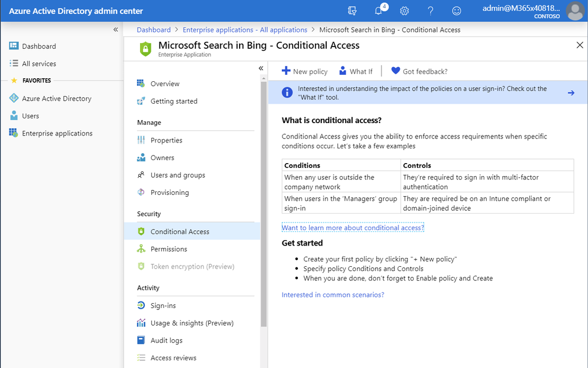Go to Dashboard breadcrumb link
Viewport: 588px width, 368px height.
click(154, 29)
